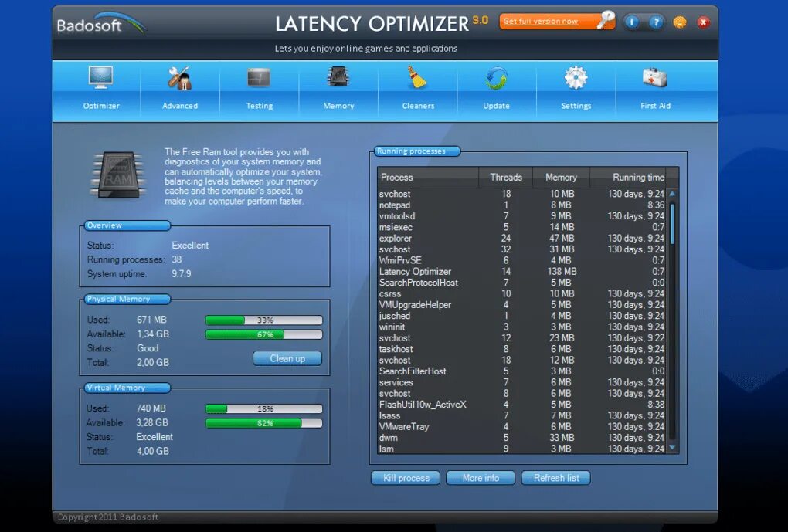The image size is (788, 532).
Task: Open the Cleaners broom icon
Action: [x=417, y=78]
